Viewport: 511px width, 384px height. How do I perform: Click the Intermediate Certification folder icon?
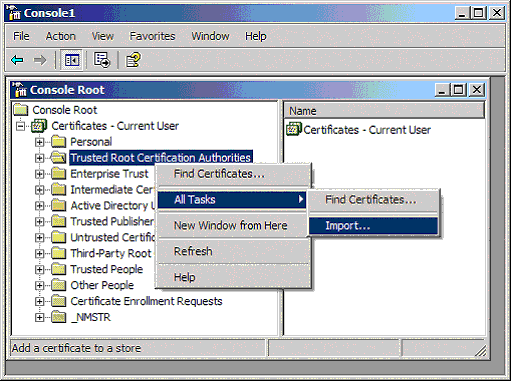tap(59, 190)
